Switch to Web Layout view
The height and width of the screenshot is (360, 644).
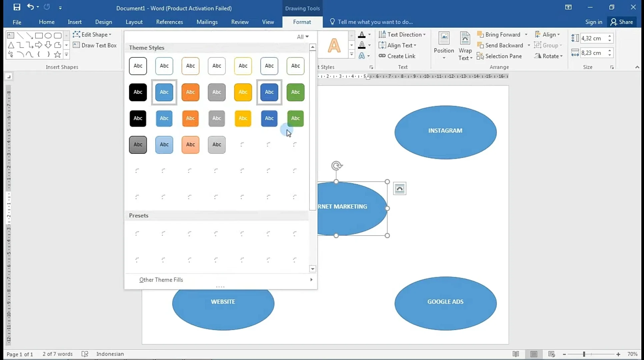pos(552,354)
